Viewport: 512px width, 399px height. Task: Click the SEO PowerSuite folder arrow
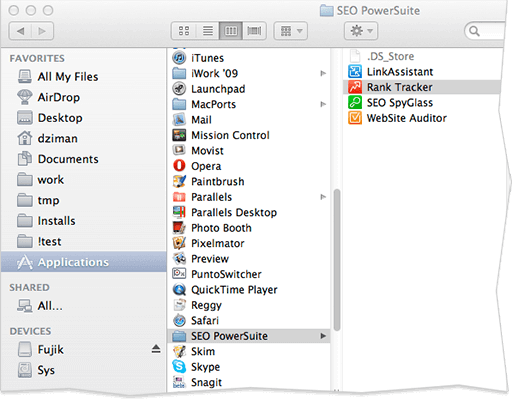pos(323,336)
